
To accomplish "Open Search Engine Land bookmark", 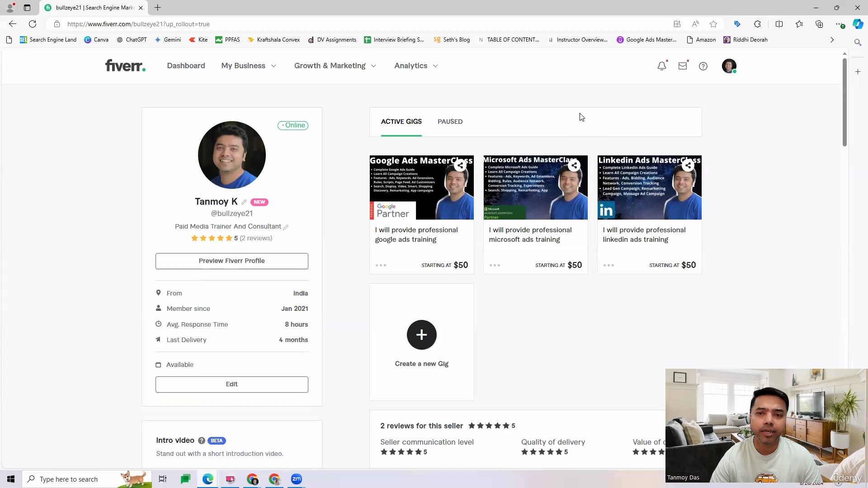I will [48, 40].
